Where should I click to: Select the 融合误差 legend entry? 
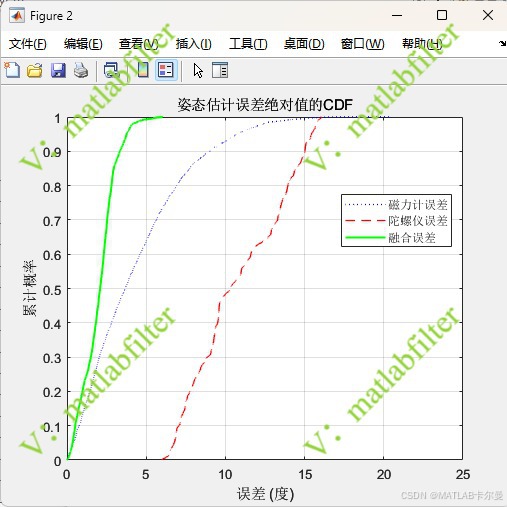(x=390, y=237)
